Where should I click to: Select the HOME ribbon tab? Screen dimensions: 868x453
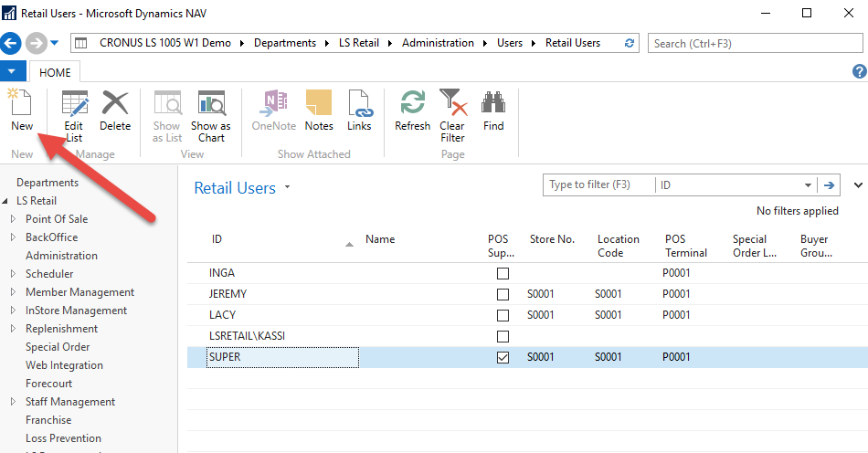(55, 72)
